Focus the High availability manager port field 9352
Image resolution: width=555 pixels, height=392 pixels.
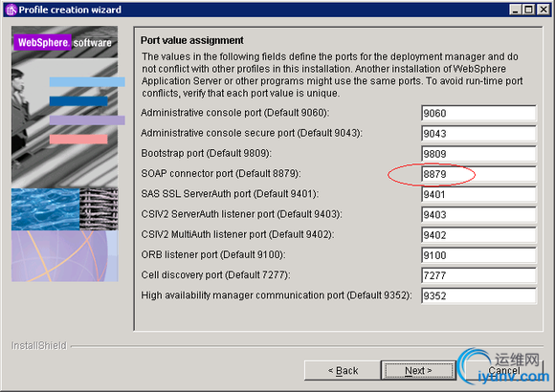tap(478, 295)
